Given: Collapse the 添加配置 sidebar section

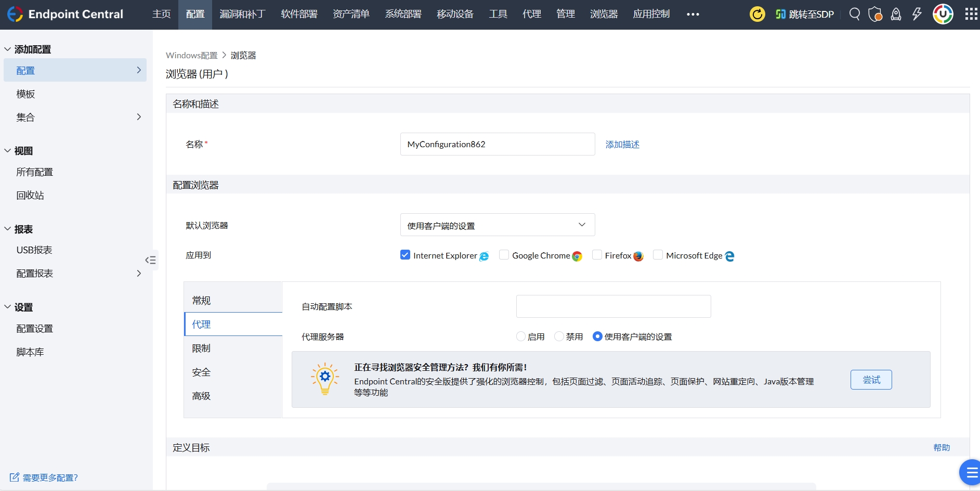Looking at the screenshot, I should tap(8, 49).
